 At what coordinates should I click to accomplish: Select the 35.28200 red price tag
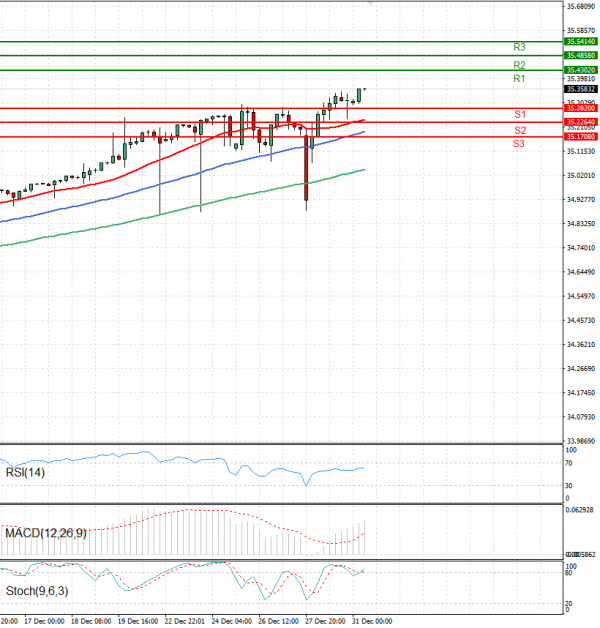click(x=581, y=108)
